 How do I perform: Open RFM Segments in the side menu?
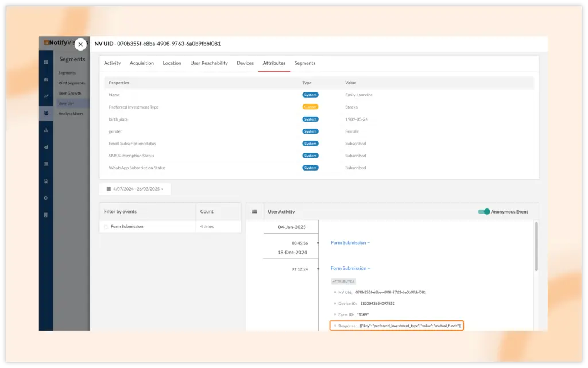pyautogui.click(x=71, y=83)
